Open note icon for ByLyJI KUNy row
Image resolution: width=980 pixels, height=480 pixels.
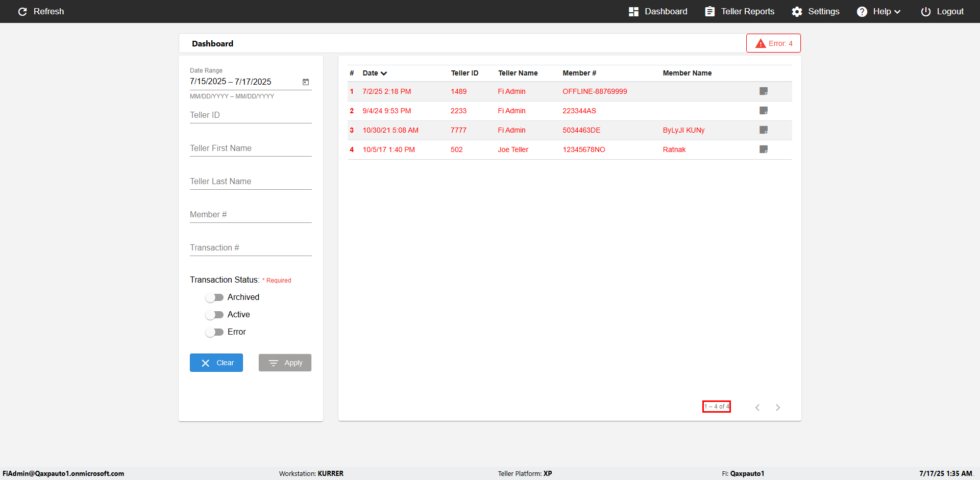click(x=764, y=130)
